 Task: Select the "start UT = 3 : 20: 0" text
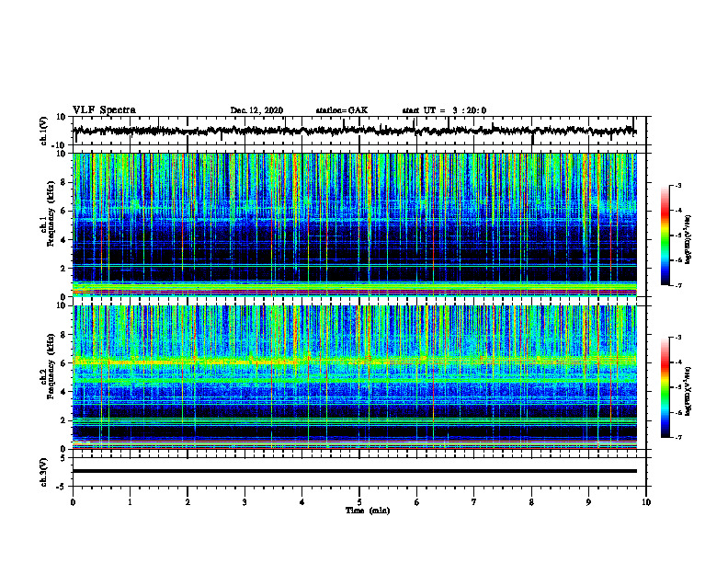(444, 110)
